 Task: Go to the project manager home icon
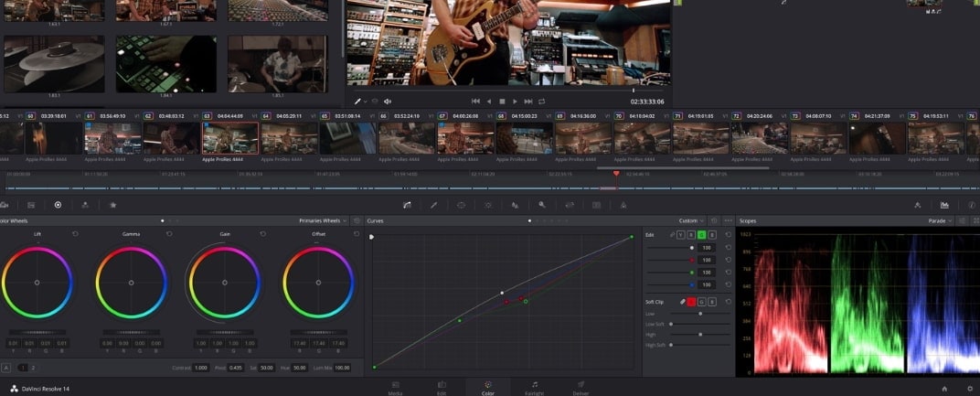944,389
